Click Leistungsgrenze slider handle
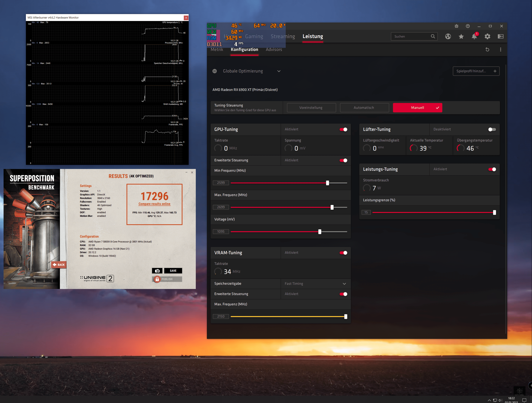Image resolution: width=532 pixels, height=403 pixels. [494, 212]
